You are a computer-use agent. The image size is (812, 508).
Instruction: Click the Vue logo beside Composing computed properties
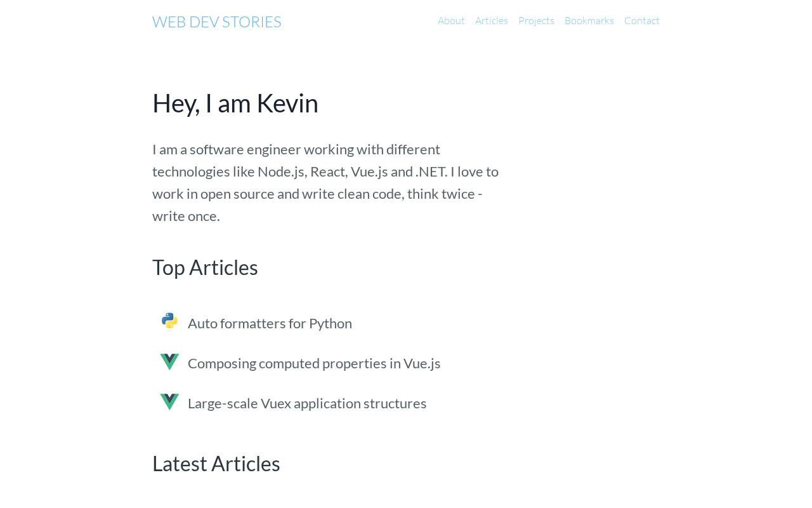(x=169, y=362)
